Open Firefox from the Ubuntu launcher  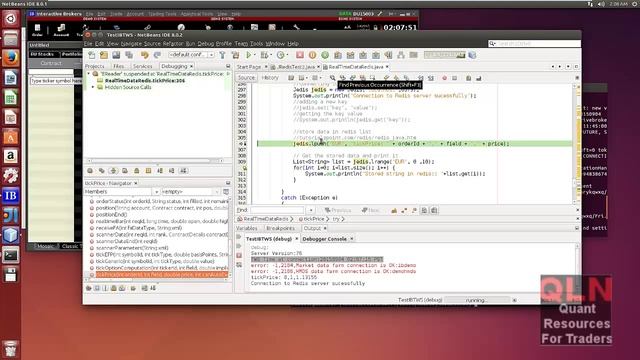pyautogui.click(x=11, y=58)
